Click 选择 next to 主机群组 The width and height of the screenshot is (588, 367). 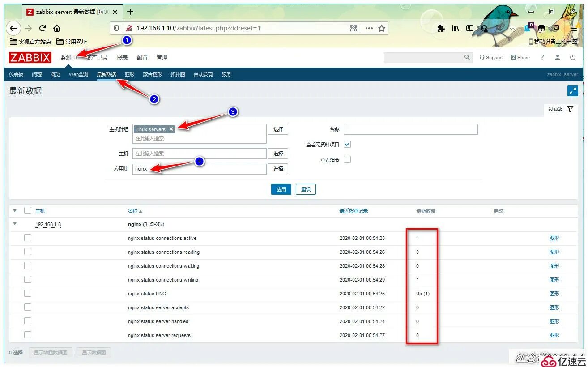tap(278, 129)
